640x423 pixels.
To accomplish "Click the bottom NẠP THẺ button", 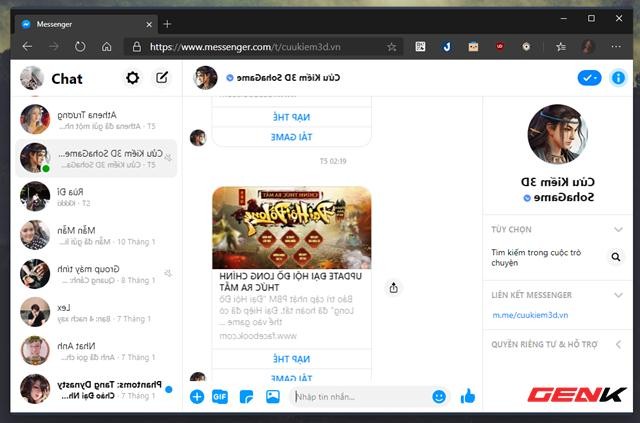I will coord(291,358).
